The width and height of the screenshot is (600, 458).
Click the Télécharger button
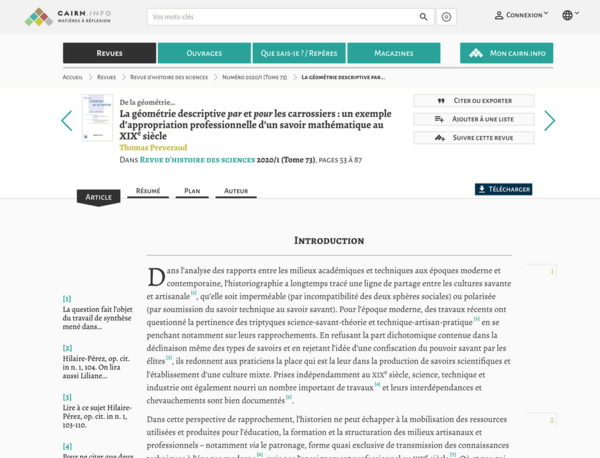click(503, 189)
